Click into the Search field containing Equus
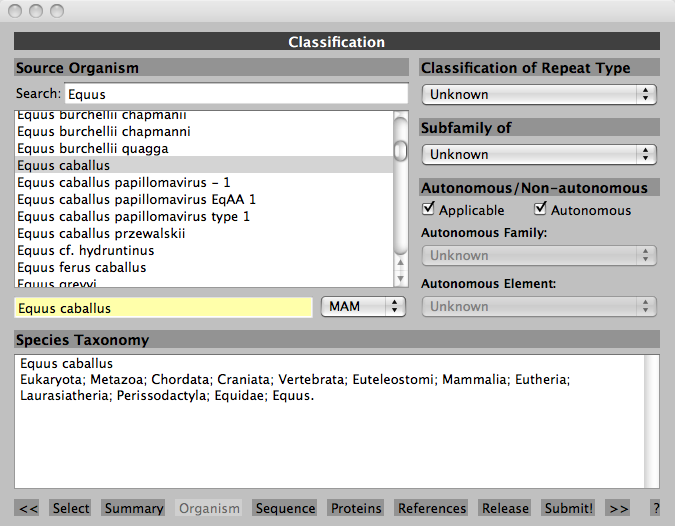Screen dimensions: 675x526 (x=235, y=94)
